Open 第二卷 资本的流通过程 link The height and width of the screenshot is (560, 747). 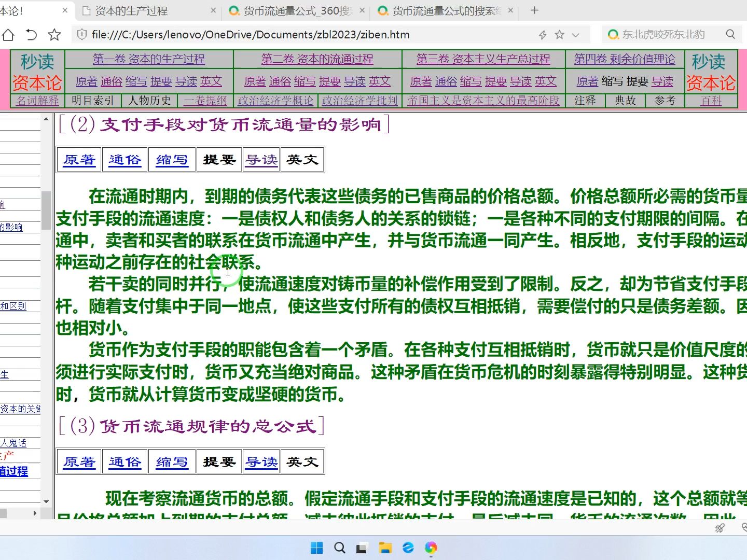coord(317,59)
